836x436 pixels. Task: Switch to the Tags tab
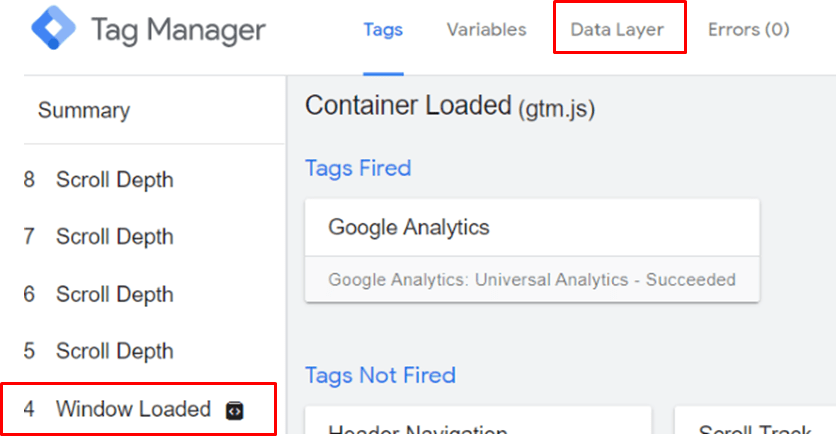coord(383,29)
